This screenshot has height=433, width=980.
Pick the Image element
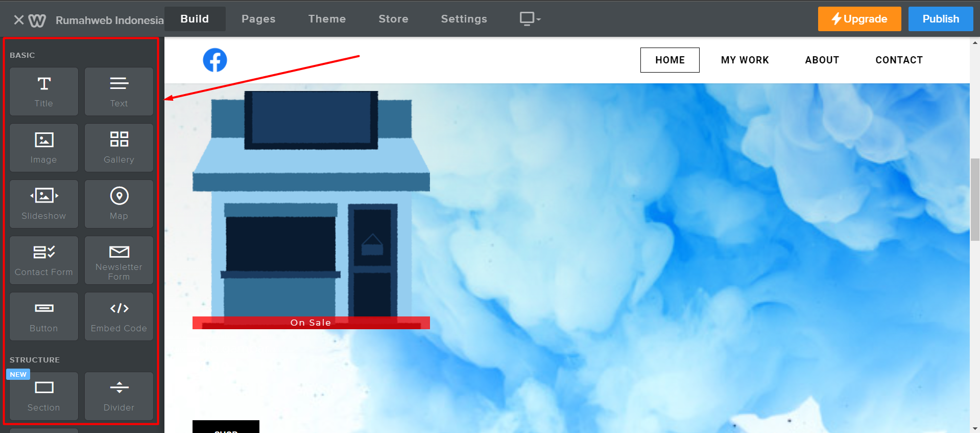pyautogui.click(x=44, y=148)
